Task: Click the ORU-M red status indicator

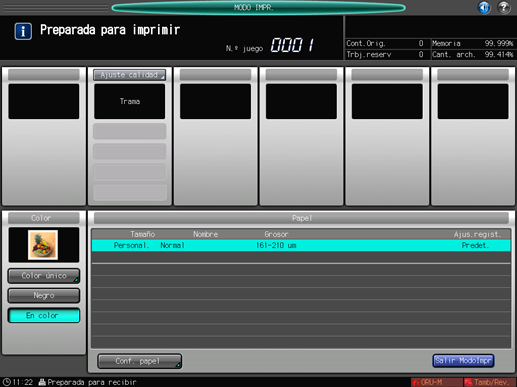Action: point(436,382)
